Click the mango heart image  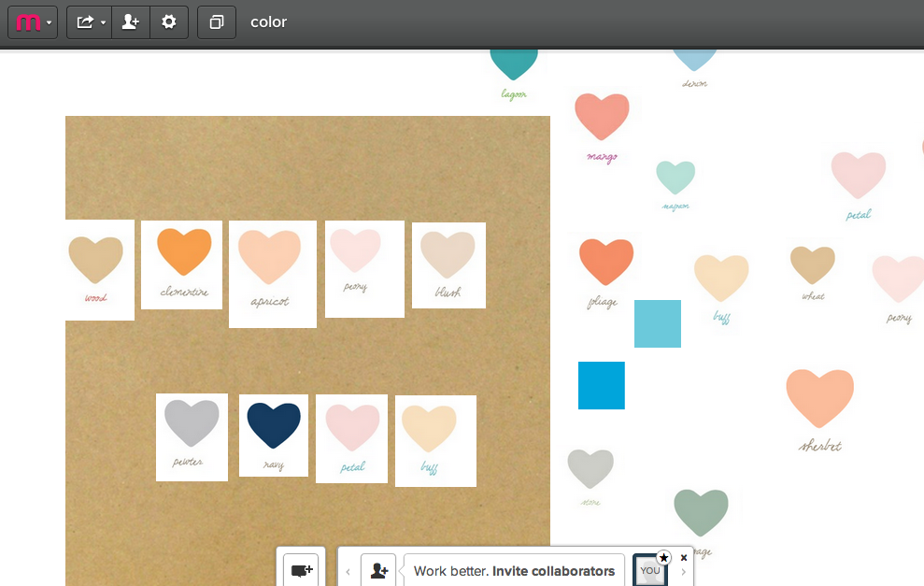(602, 121)
